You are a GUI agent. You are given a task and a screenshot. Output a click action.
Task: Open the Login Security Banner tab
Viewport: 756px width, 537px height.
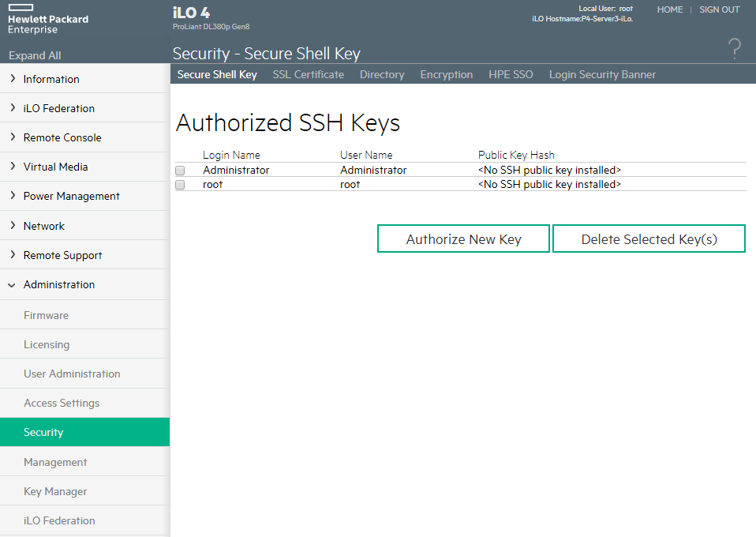602,74
